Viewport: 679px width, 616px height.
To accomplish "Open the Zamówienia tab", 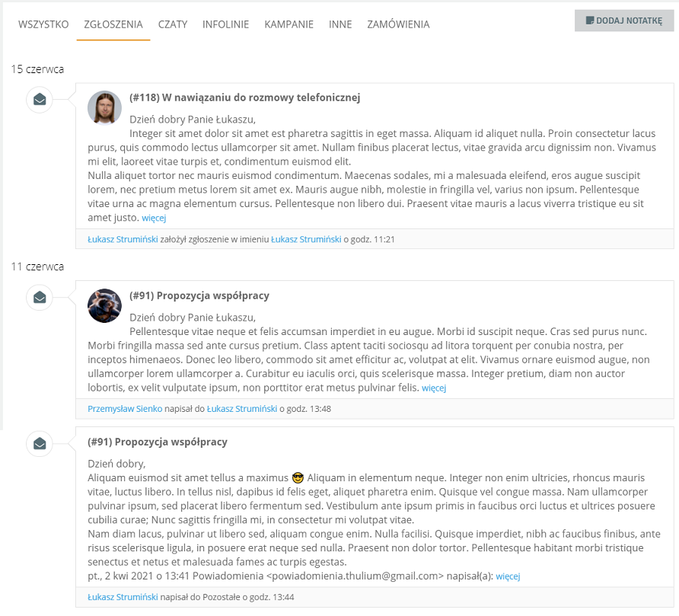I will [x=398, y=24].
